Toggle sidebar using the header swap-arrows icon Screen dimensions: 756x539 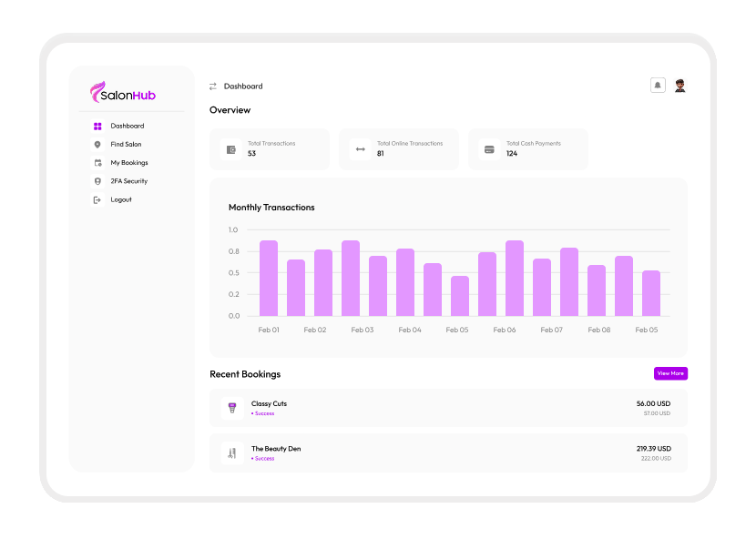coord(213,86)
